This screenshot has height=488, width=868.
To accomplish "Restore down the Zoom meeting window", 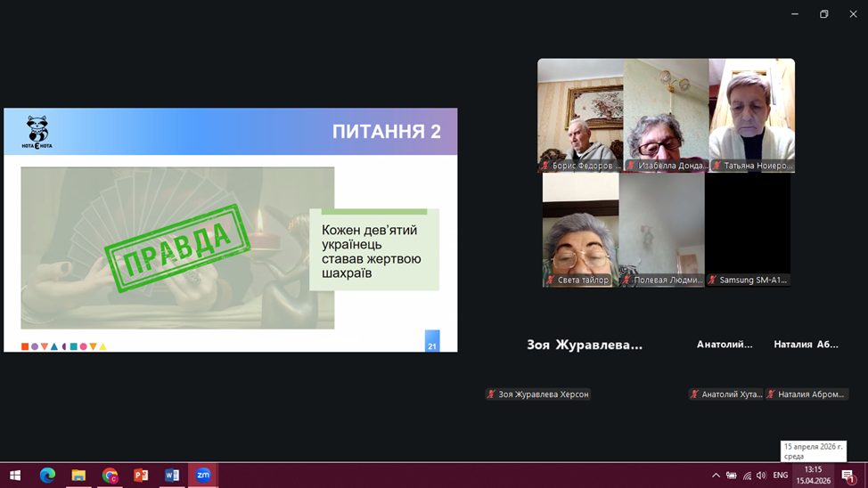I will coord(824,14).
